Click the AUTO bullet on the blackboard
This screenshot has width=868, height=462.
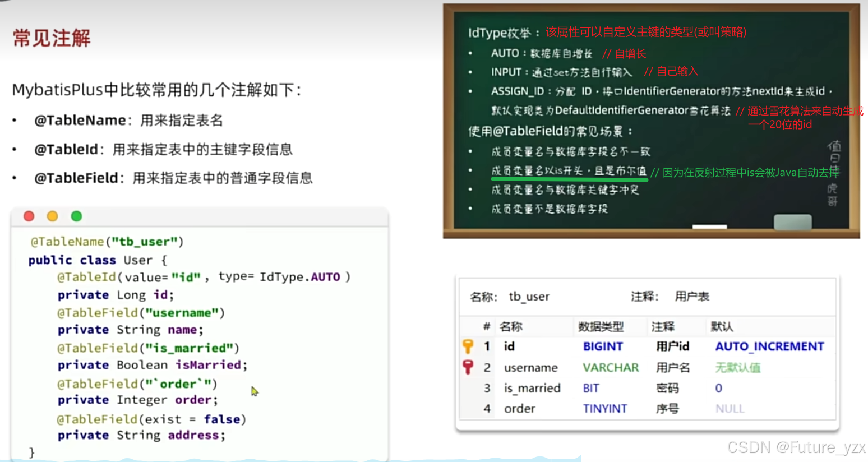[541, 53]
